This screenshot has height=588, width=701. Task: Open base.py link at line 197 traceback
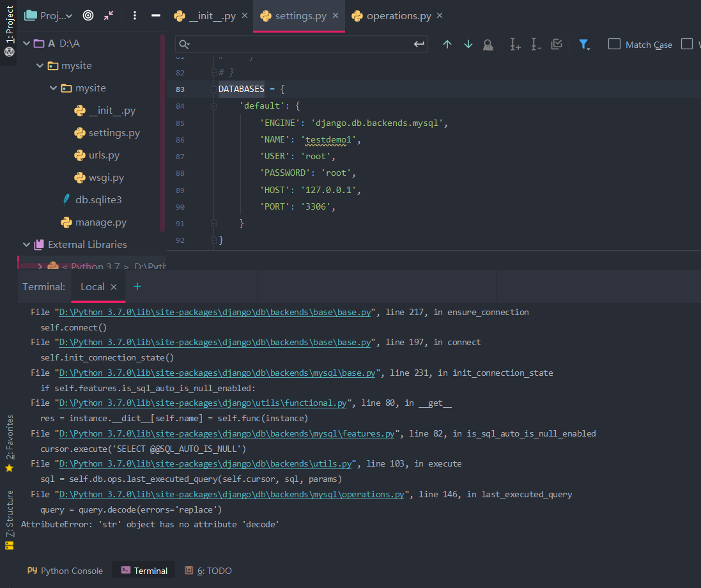coord(215,342)
